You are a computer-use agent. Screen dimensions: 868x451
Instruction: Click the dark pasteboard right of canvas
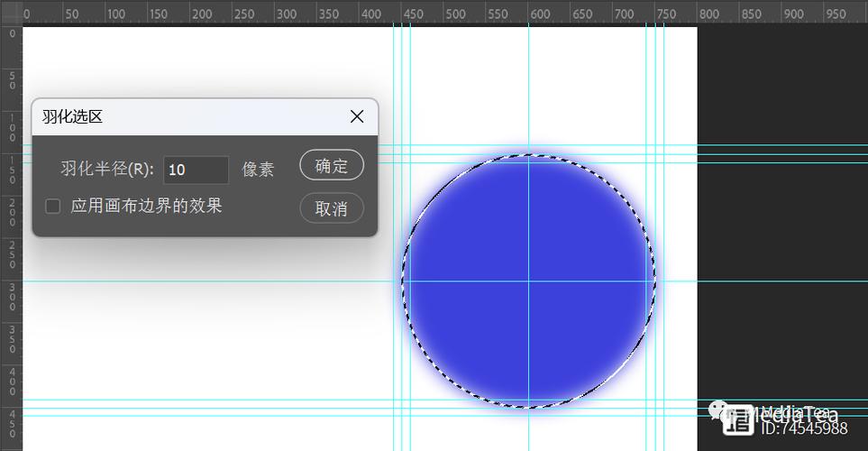click(x=782, y=225)
